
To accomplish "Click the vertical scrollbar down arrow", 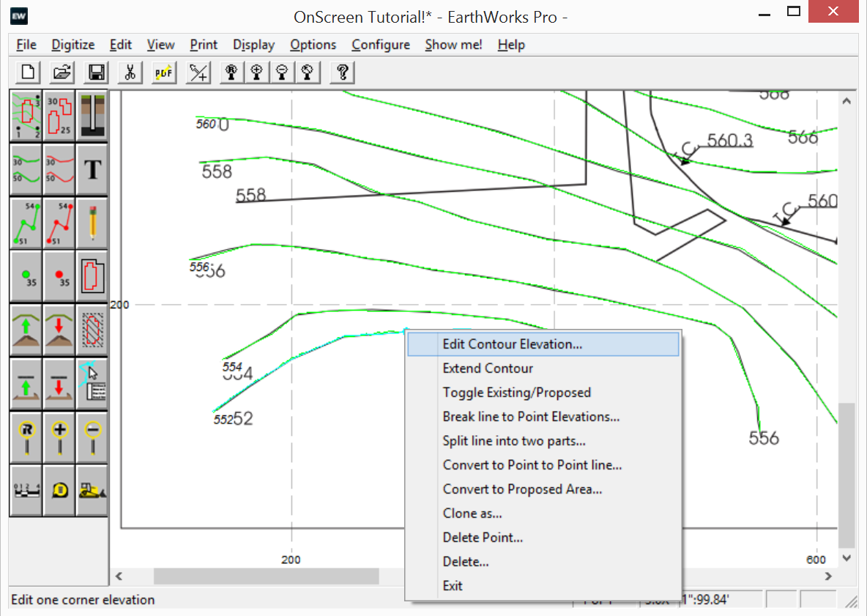I will (846, 558).
